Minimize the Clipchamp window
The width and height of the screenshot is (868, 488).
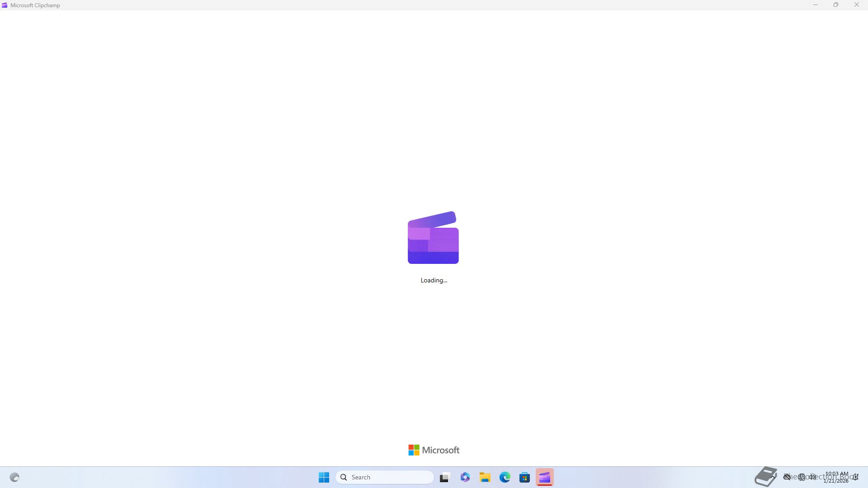click(816, 5)
